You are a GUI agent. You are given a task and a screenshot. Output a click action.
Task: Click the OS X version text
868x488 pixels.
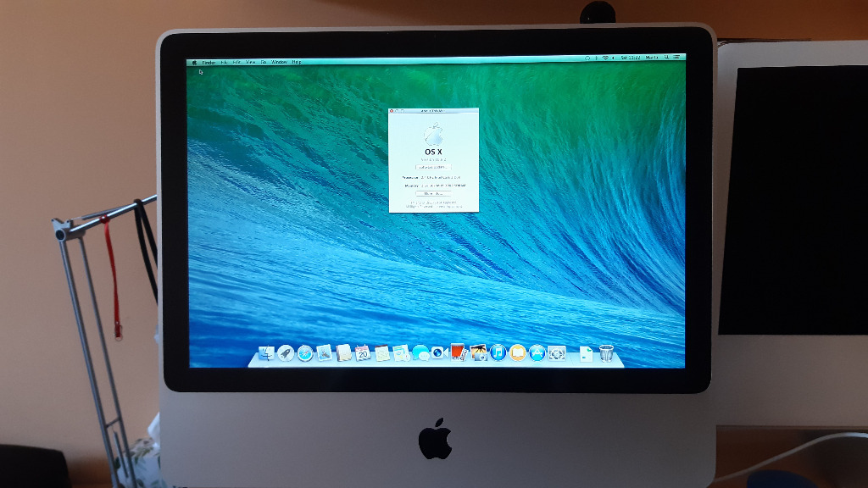tap(433, 159)
